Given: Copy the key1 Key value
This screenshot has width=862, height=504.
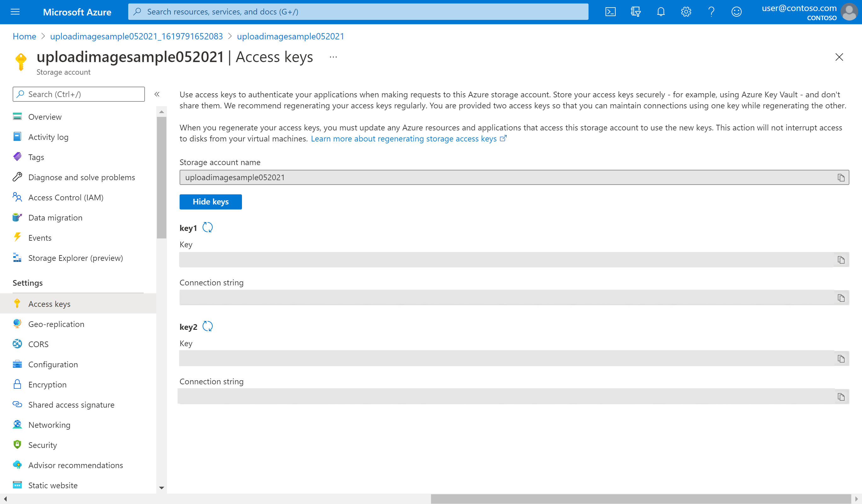Looking at the screenshot, I should click(841, 260).
